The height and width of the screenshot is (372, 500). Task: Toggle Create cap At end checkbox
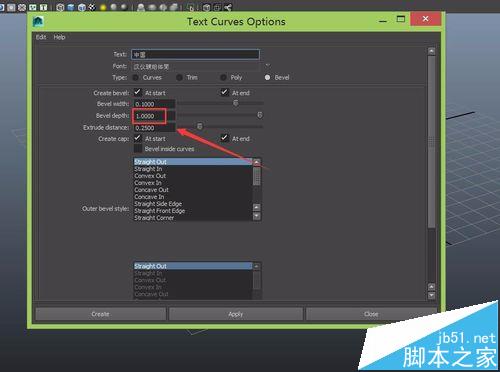pyautogui.click(x=225, y=138)
